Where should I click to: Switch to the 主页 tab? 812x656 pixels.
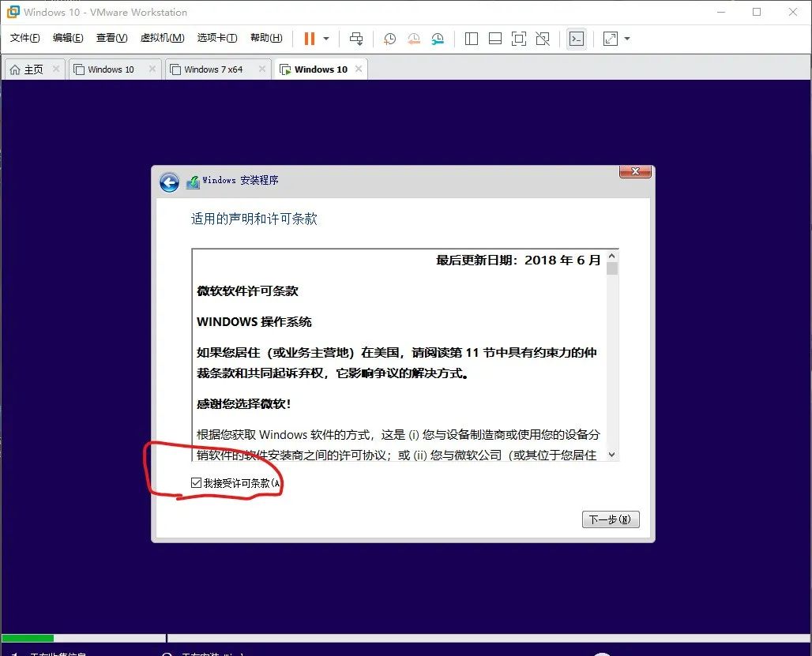point(33,69)
